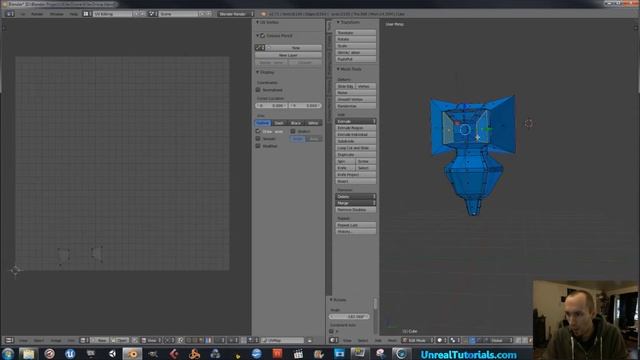The width and height of the screenshot is (640, 360).
Task: Choose Angle stretch mode
Action: 298,139
